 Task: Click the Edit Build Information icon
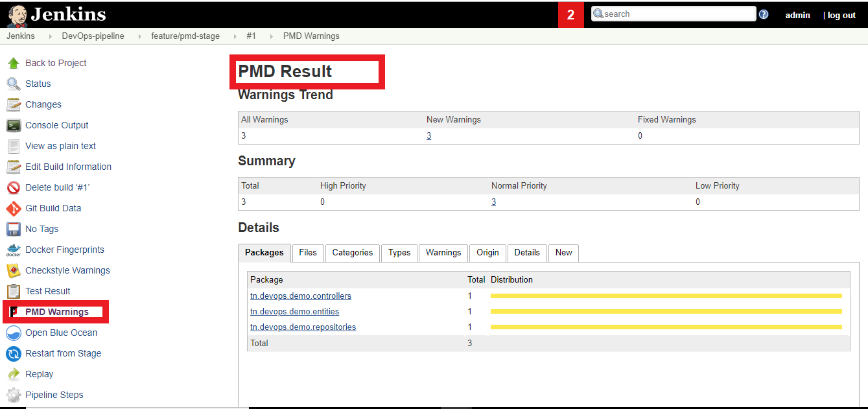[x=14, y=167]
